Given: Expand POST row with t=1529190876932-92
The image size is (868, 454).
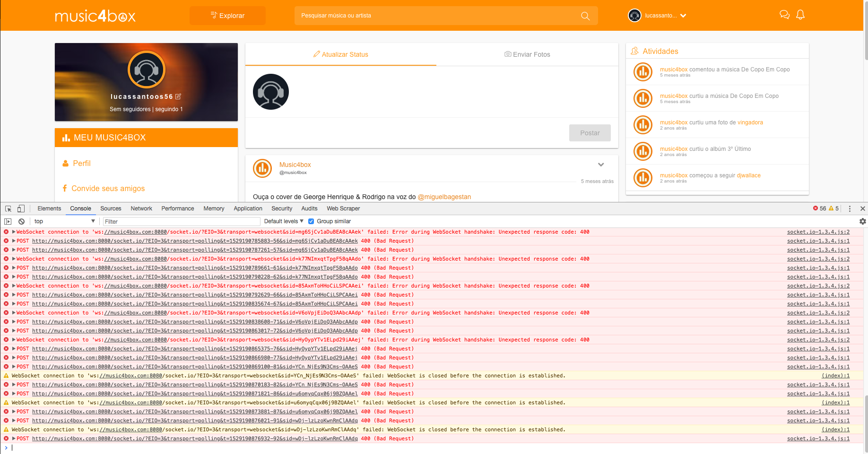Looking at the screenshot, I should pos(14,438).
